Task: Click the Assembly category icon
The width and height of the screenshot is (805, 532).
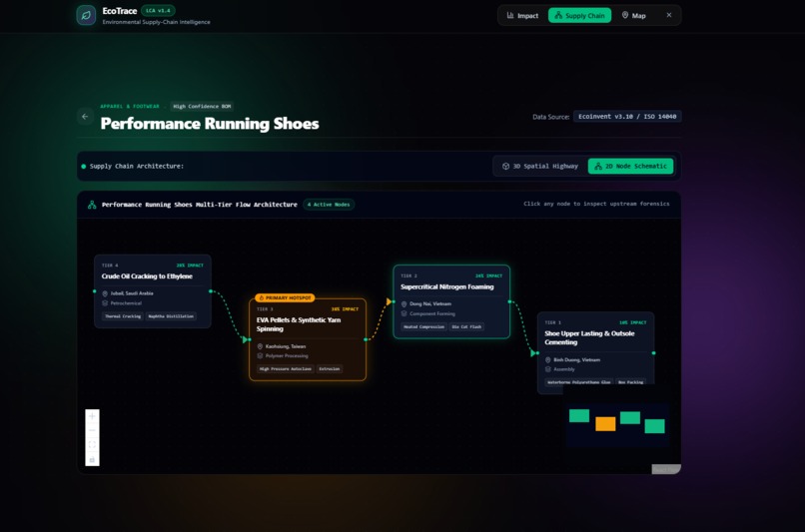Action: coord(547,369)
